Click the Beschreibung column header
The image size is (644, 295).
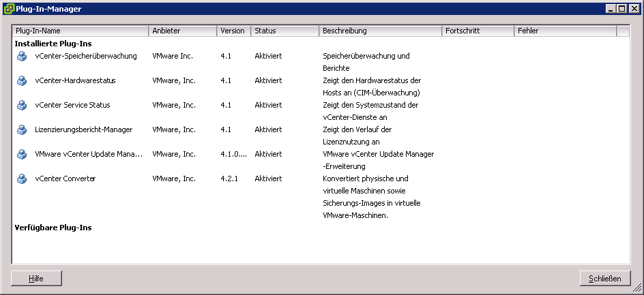(x=380, y=31)
